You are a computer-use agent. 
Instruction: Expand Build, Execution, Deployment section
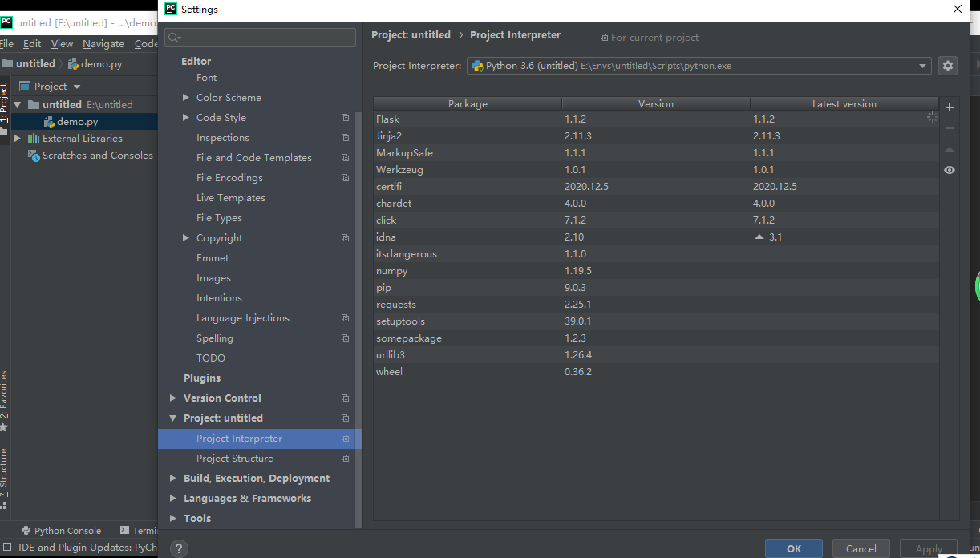pyautogui.click(x=173, y=479)
